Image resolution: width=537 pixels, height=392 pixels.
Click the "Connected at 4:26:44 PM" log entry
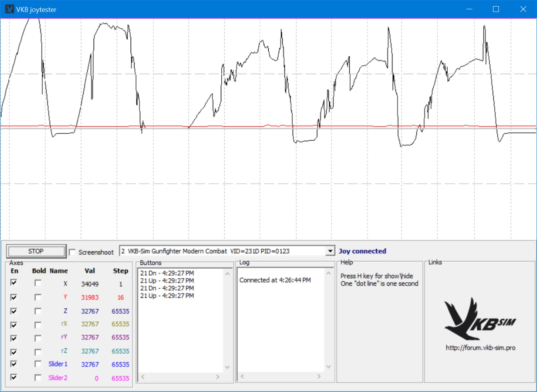pyautogui.click(x=275, y=280)
